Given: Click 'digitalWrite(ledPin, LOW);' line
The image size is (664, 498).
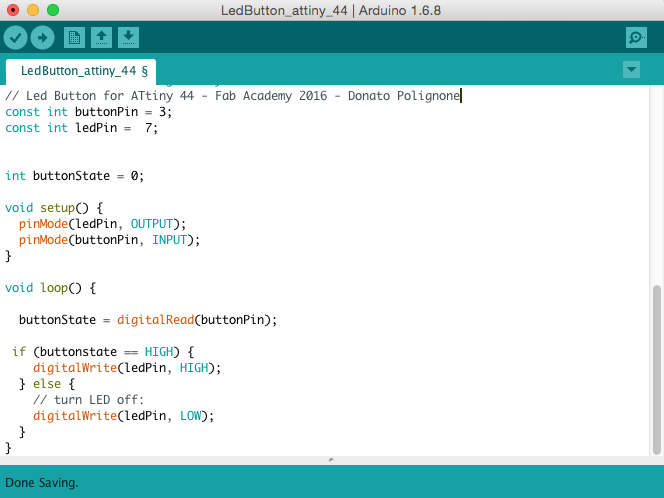Looking at the screenshot, I should [124, 416].
